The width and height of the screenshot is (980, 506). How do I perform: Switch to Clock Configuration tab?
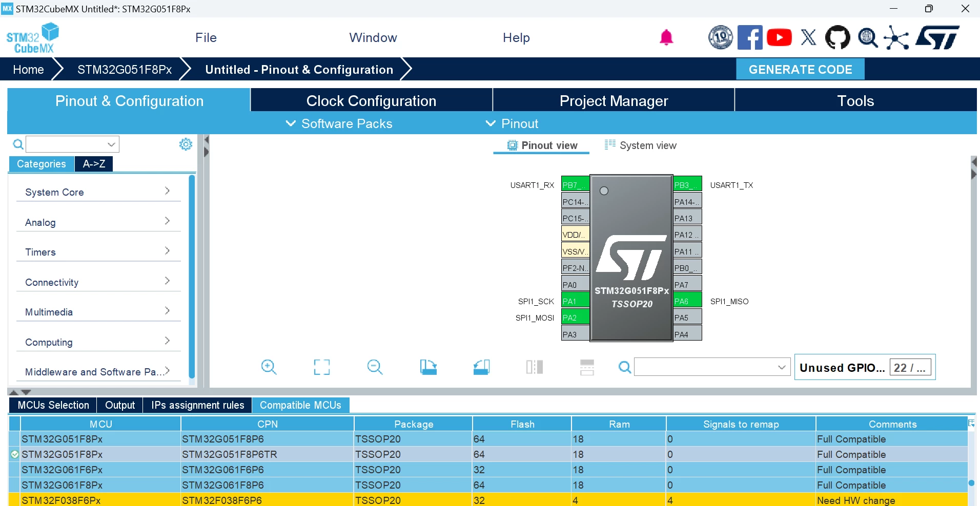click(x=371, y=100)
